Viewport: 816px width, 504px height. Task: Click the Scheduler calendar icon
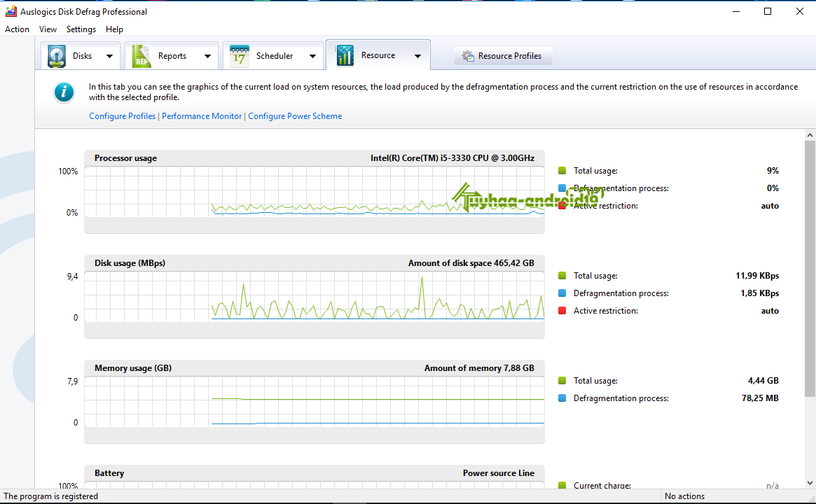point(240,56)
